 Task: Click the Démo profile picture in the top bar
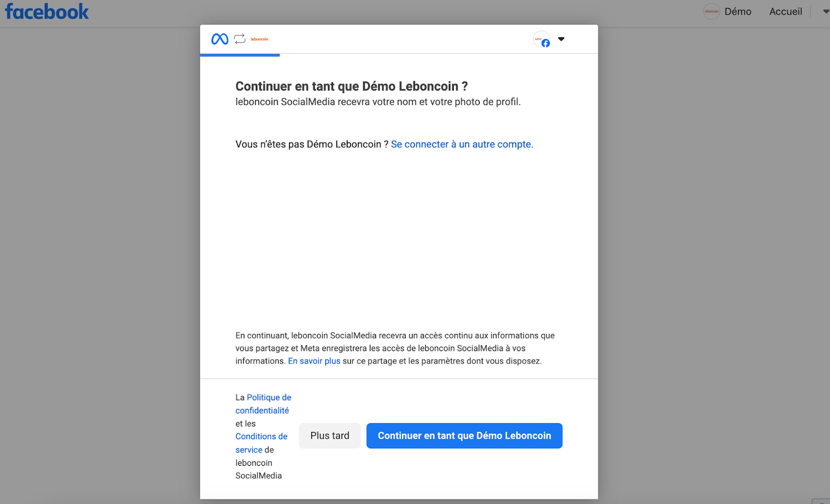[x=711, y=11]
